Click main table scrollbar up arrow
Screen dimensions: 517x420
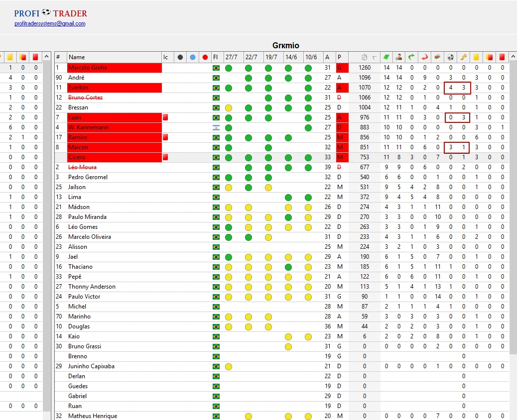coord(513,57)
